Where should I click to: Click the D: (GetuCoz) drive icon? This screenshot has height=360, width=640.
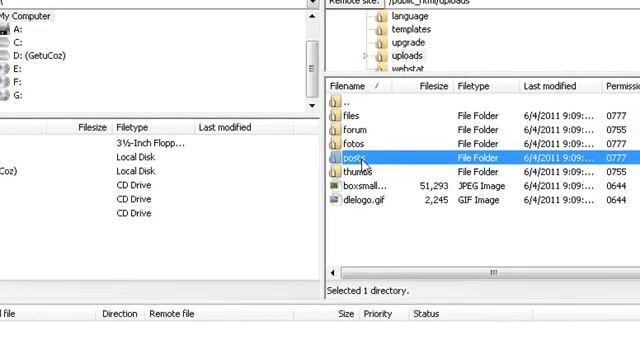pos(4,56)
